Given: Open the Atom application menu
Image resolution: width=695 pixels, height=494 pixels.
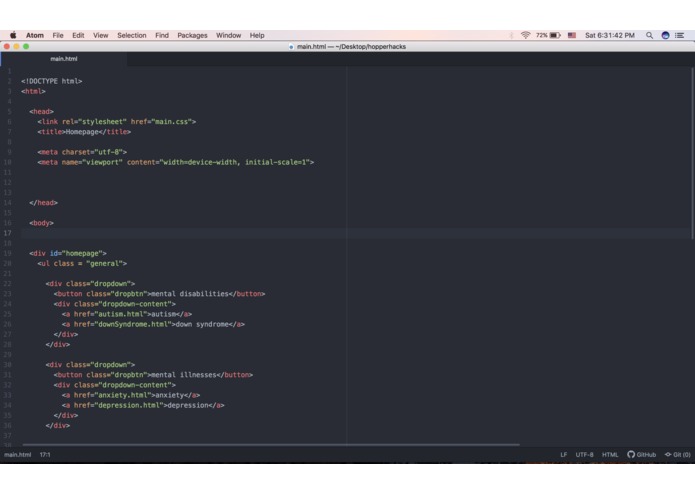Looking at the screenshot, I should 35,35.
